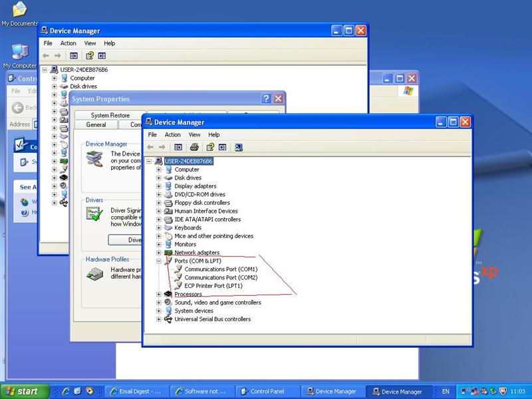The image size is (532, 399).
Task: Expand the Computer node in front window
Action: 158,170
